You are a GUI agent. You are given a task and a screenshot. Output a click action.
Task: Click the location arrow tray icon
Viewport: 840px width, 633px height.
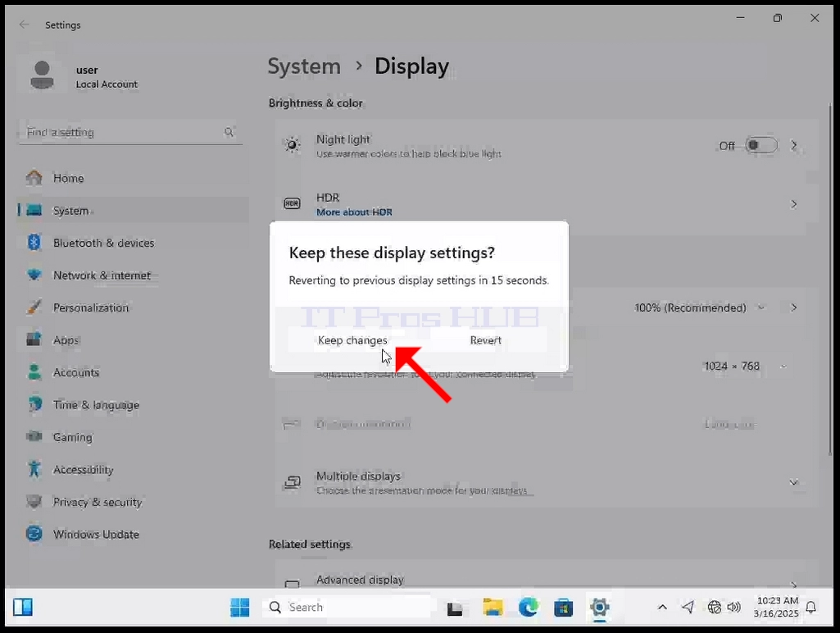tap(688, 607)
